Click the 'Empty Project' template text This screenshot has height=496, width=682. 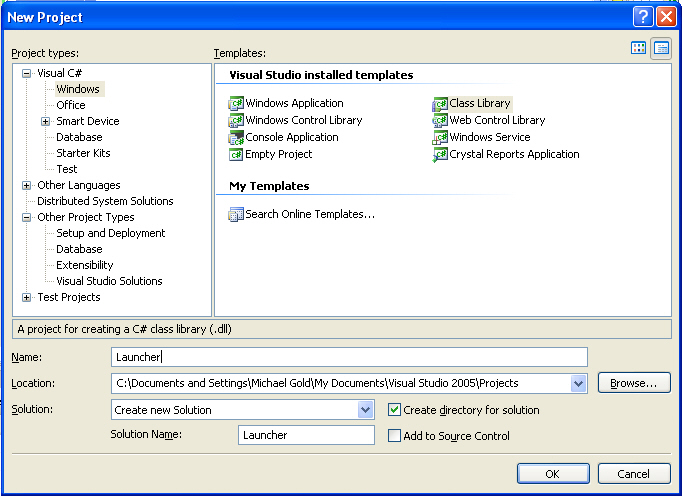279,154
